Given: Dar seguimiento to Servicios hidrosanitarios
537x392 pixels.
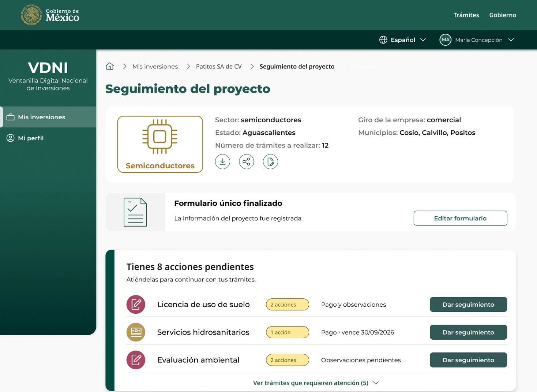Looking at the screenshot, I should tap(468, 332).
